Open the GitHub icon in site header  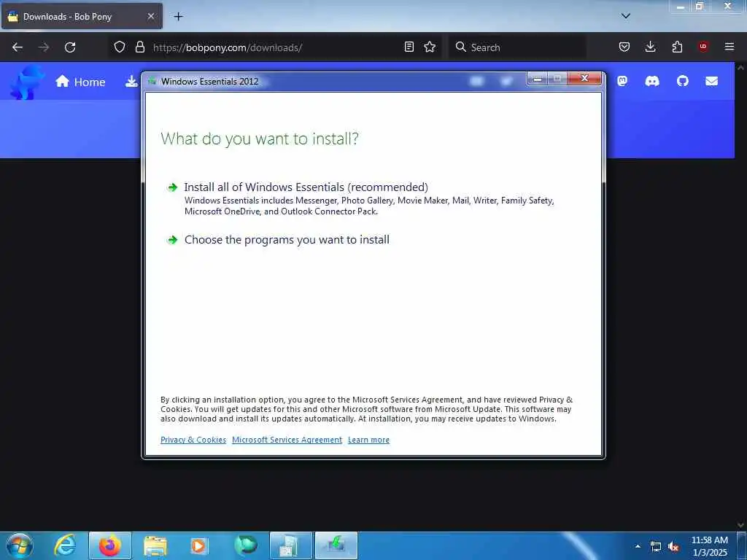pyautogui.click(x=683, y=81)
